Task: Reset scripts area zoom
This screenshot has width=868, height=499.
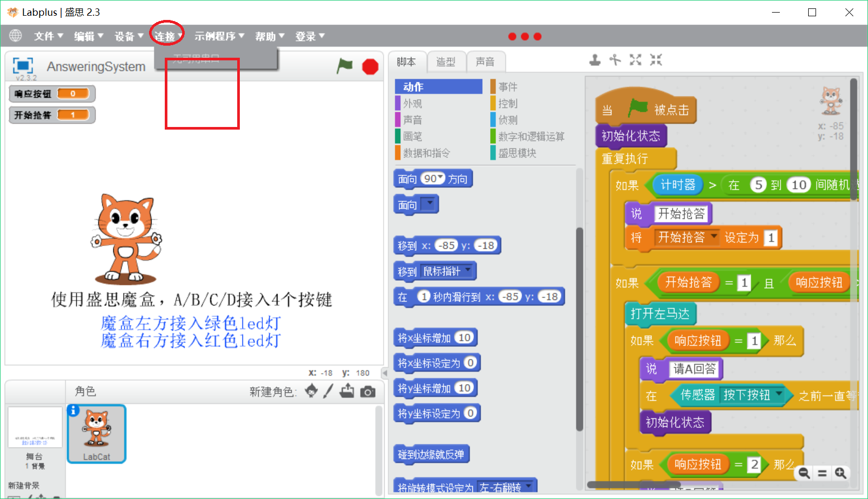Action: [x=822, y=473]
